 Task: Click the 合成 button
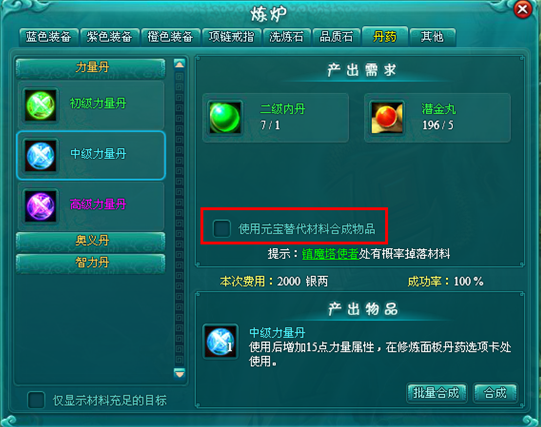tap(495, 393)
